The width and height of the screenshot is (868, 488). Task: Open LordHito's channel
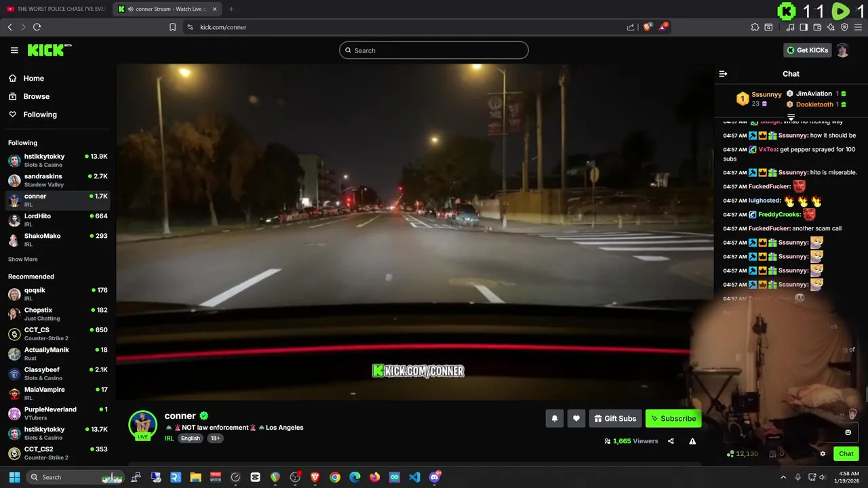pos(58,220)
